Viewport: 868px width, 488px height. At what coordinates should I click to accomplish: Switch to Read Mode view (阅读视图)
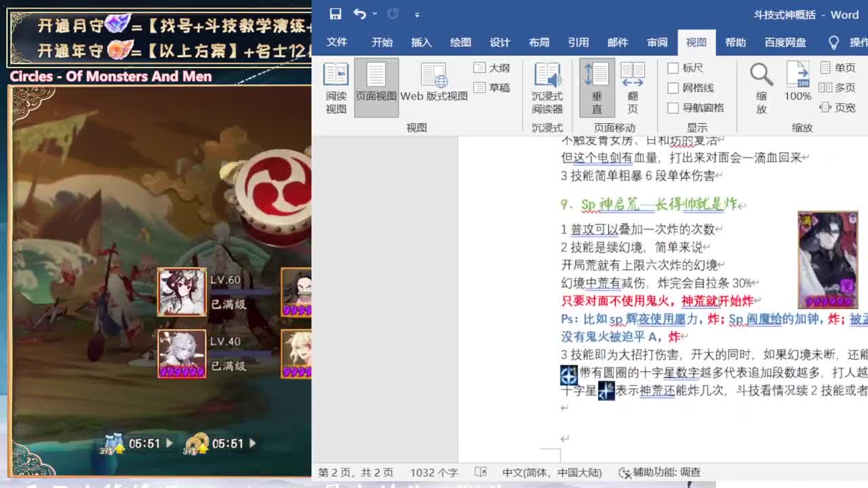click(335, 87)
